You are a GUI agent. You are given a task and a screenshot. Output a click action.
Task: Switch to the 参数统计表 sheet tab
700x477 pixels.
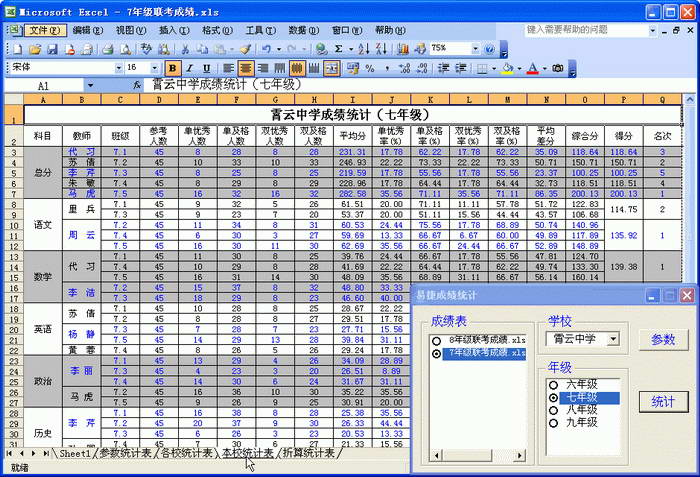point(125,453)
